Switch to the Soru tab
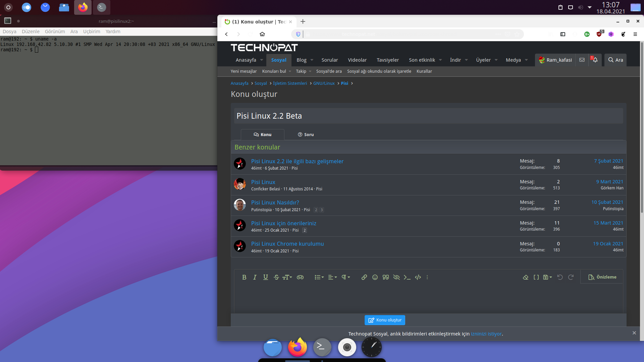This screenshot has height=362, width=644. 306,134
